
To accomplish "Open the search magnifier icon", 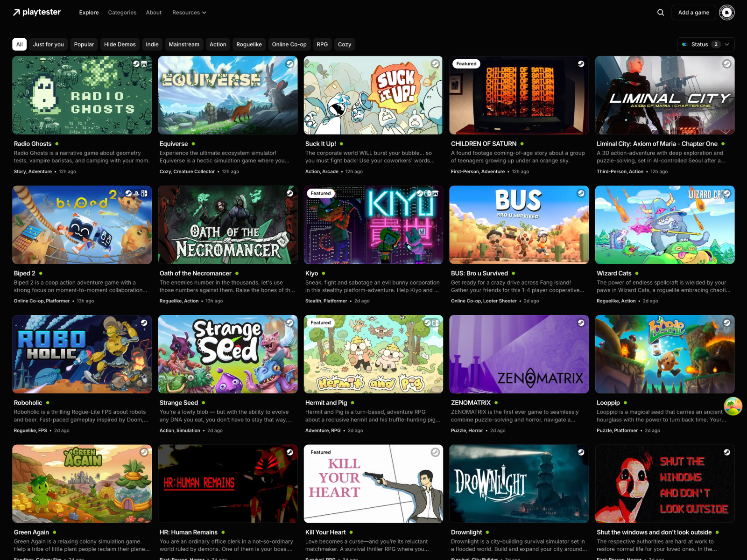I will 661,13.
